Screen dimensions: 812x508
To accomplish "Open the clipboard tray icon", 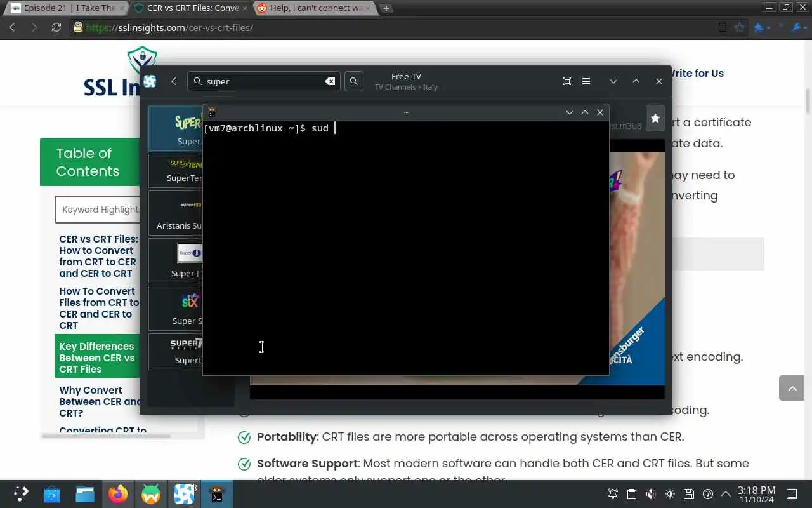I will pyautogui.click(x=632, y=493).
